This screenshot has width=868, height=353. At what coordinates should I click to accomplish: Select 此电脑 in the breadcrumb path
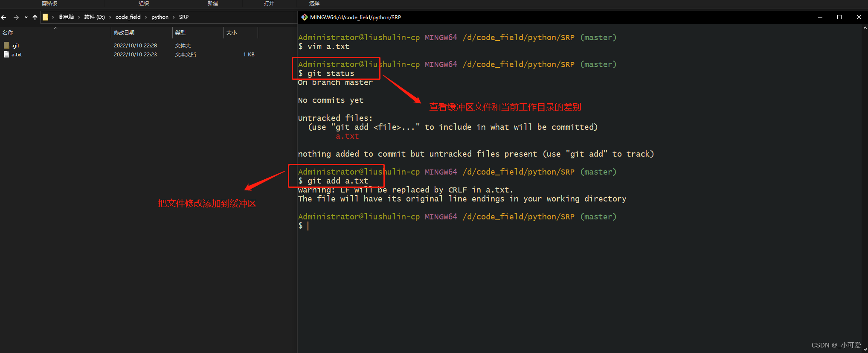(x=66, y=17)
